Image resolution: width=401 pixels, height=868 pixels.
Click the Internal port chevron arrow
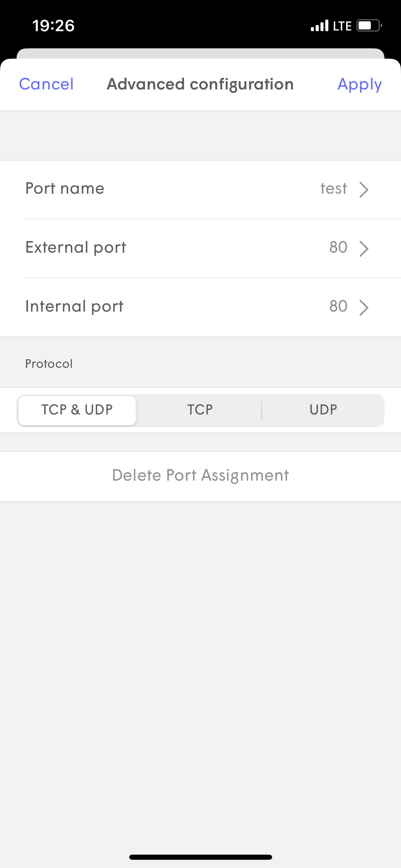coord(364,308)
